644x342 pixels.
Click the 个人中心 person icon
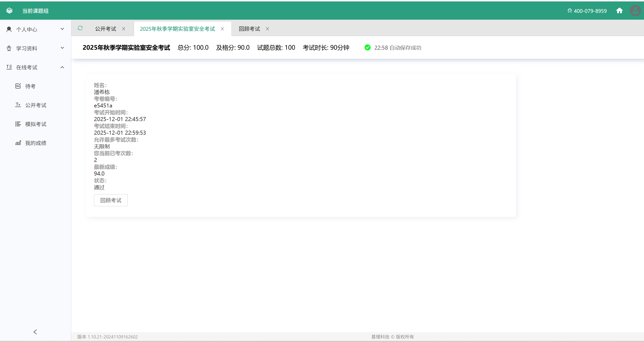(x=9, y=29)
